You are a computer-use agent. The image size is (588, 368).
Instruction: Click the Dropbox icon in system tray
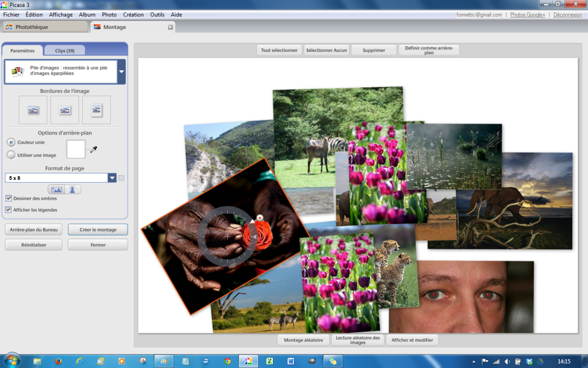click(x=529, y=362)
